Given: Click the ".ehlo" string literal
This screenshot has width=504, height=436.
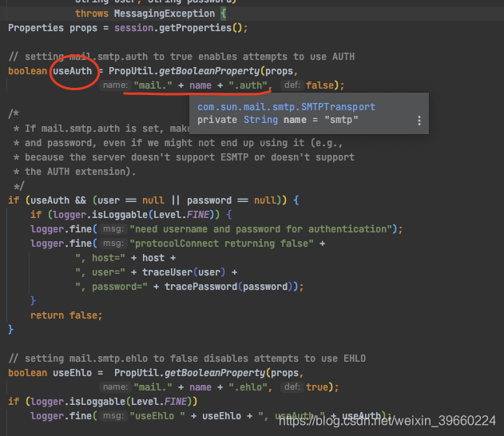Looking at the screenshot, I should coord(248,387).
